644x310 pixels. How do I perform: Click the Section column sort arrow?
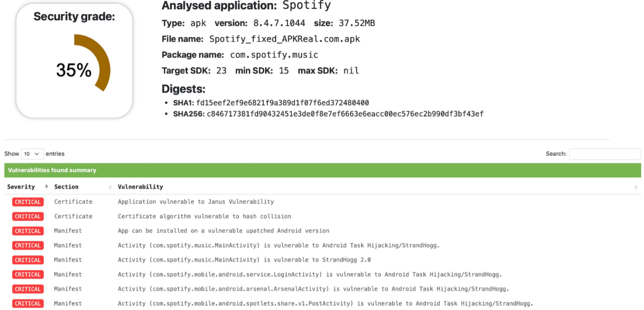point(110,187)
